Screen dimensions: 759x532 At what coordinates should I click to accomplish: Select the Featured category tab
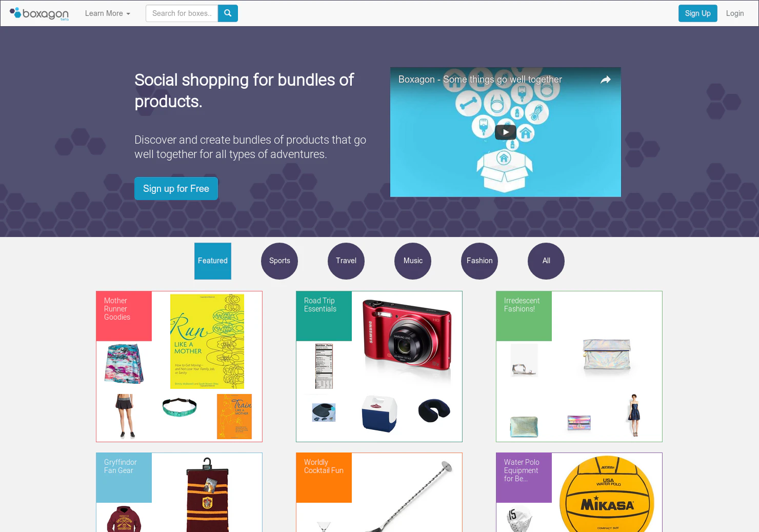coord(213,261)
